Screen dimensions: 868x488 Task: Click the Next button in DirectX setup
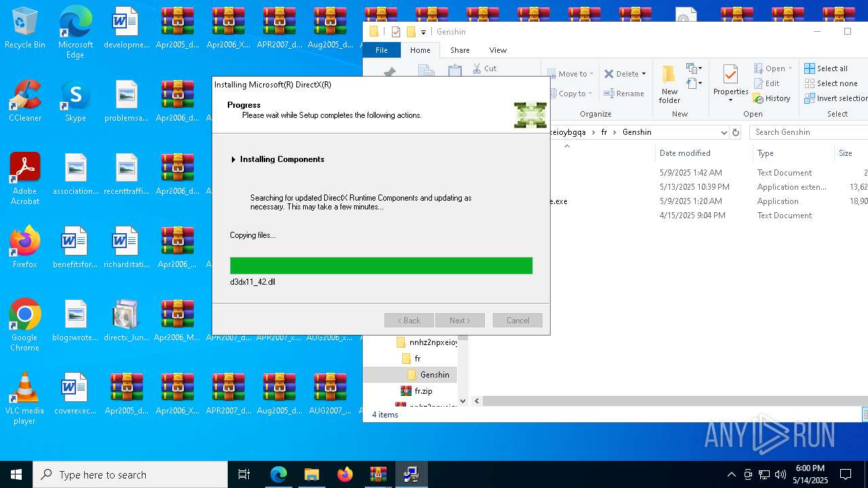(460, 321)
